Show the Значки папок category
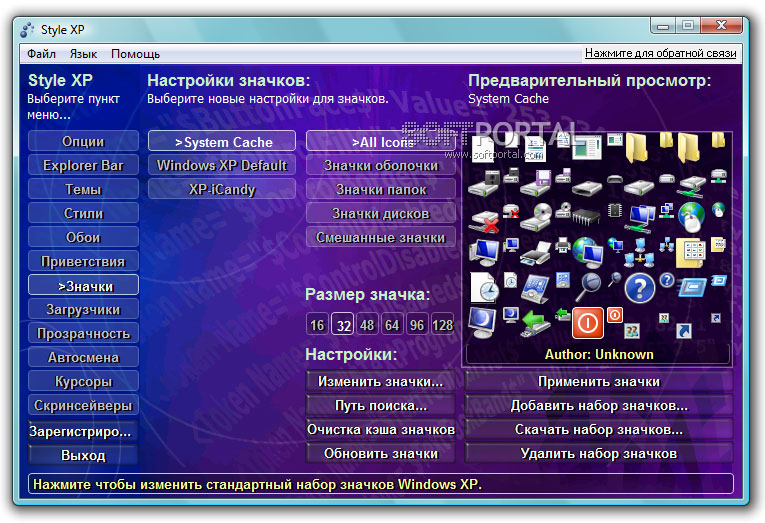The image size is (765, 523). pos(382,189)
